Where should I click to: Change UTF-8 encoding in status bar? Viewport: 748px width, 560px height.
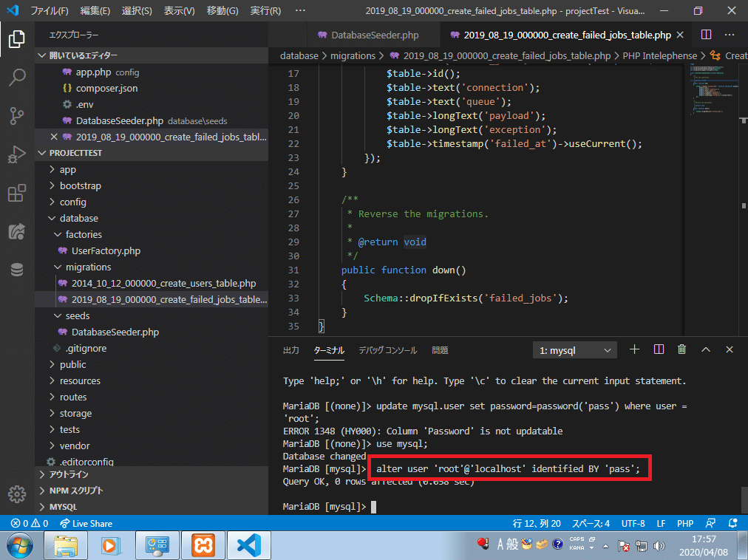(x=633, y=523)
